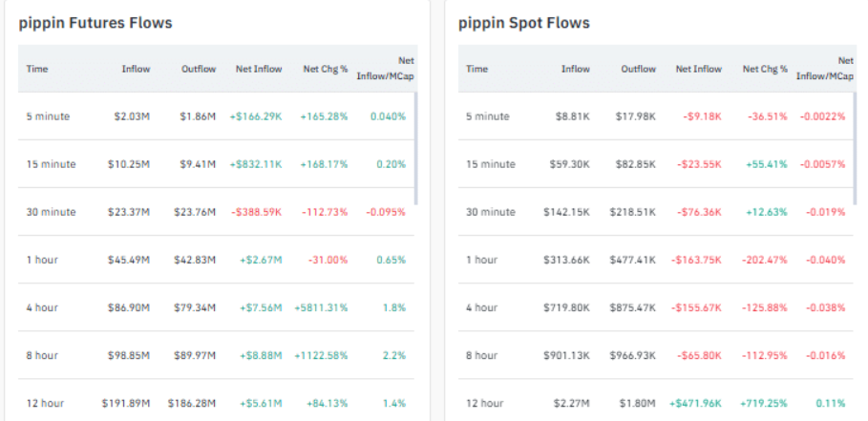This screenshot has height=421, width=868.
Task: Sort Spot table by Outflow column
Action: [638, 69]
